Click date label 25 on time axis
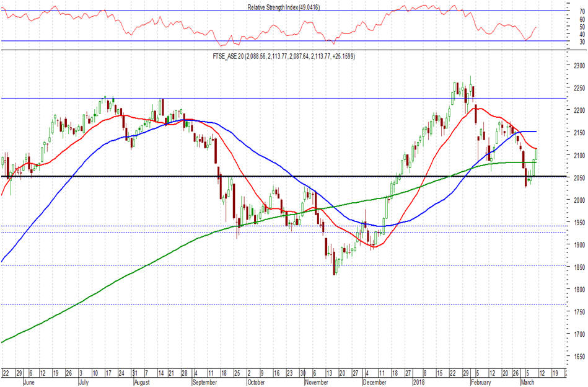This screenshot has width=588, height=387. (237, 373)
